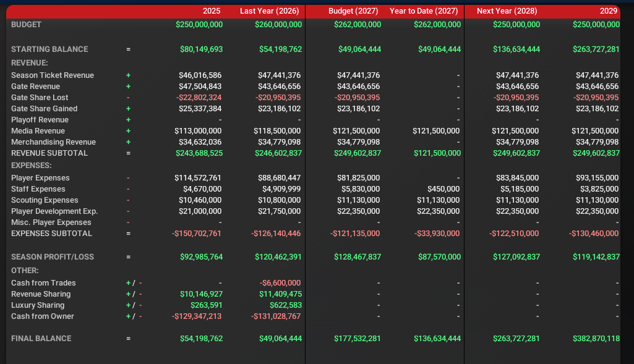
Task: Select the Scouting Expenses row label
Action: [45, 200]
